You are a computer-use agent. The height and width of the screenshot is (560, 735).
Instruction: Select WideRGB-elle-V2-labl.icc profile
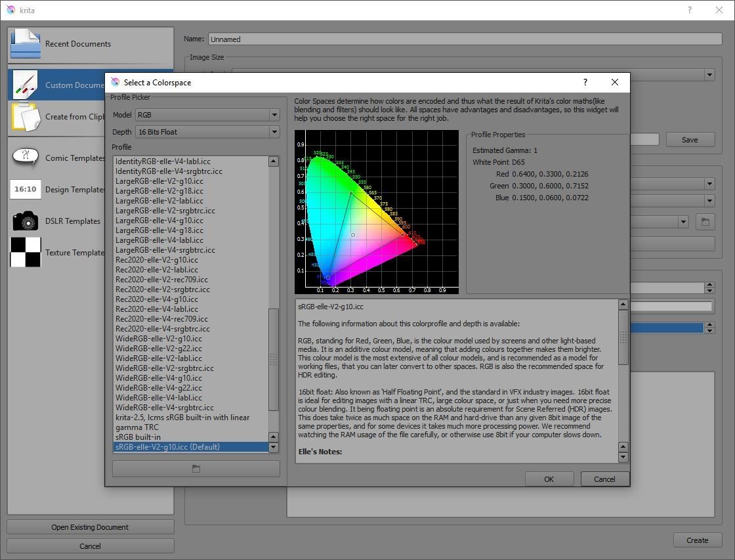click(191, 358)
